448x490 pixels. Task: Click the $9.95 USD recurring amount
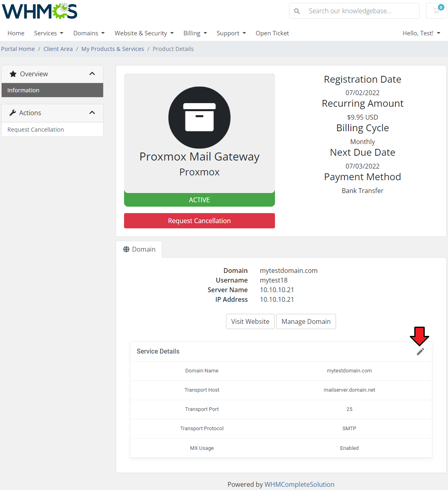tap(362, 117)
